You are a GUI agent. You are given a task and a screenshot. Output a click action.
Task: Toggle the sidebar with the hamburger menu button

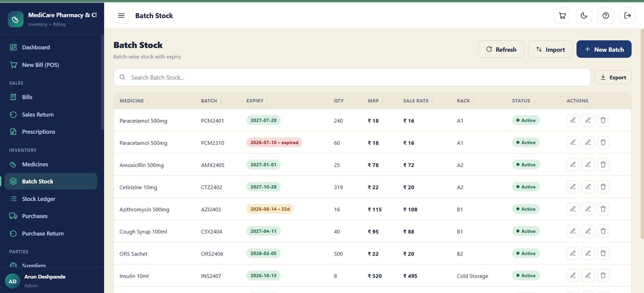pyautogui.click(x=121, y=16)
